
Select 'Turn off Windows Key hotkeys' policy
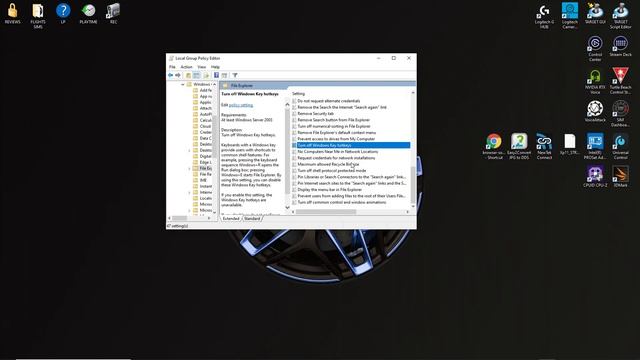(x=351, y=145)
